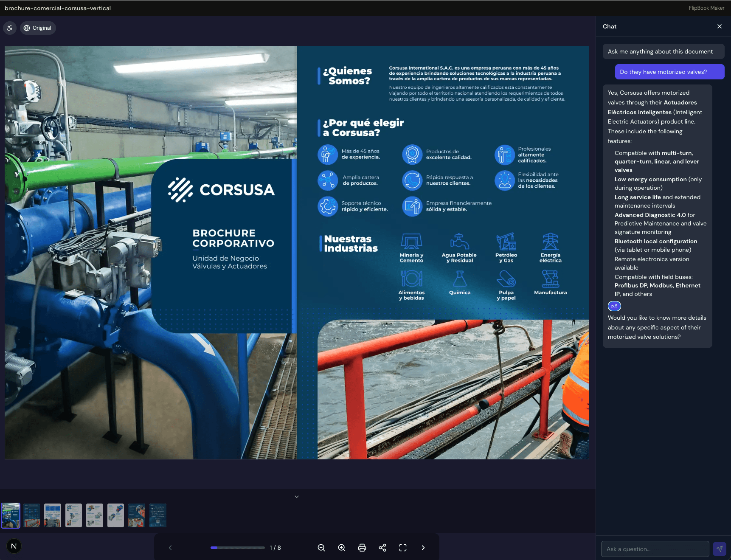The width and height of the screenshot is (731, 560).
Task: Select the second page thumbnail
Action: (32, 515)
